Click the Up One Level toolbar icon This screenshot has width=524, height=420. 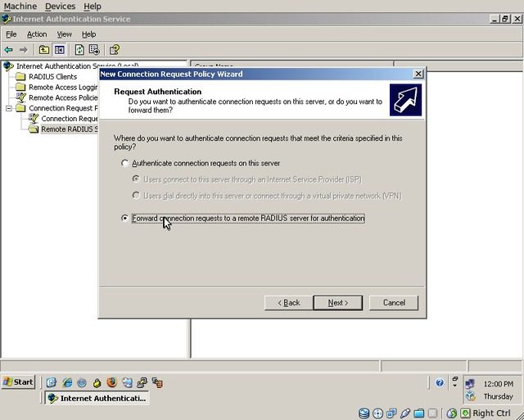(44, 50)
